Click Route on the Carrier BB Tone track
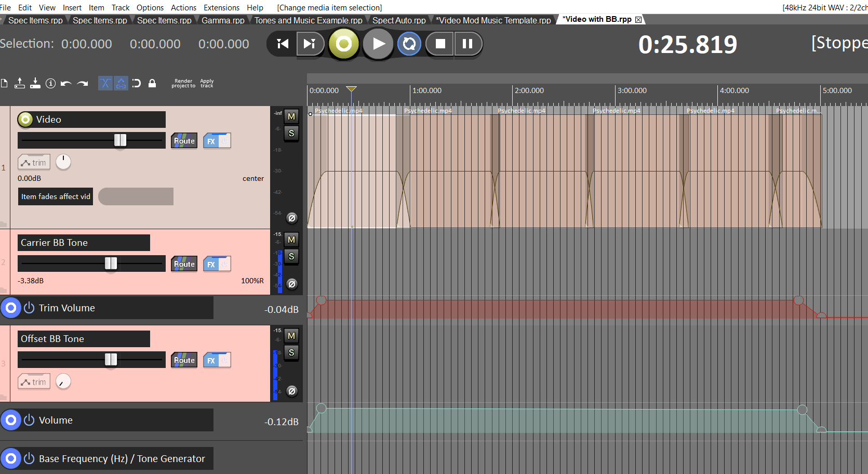This screenshot has height=474, width=868. tap(184, 264)
